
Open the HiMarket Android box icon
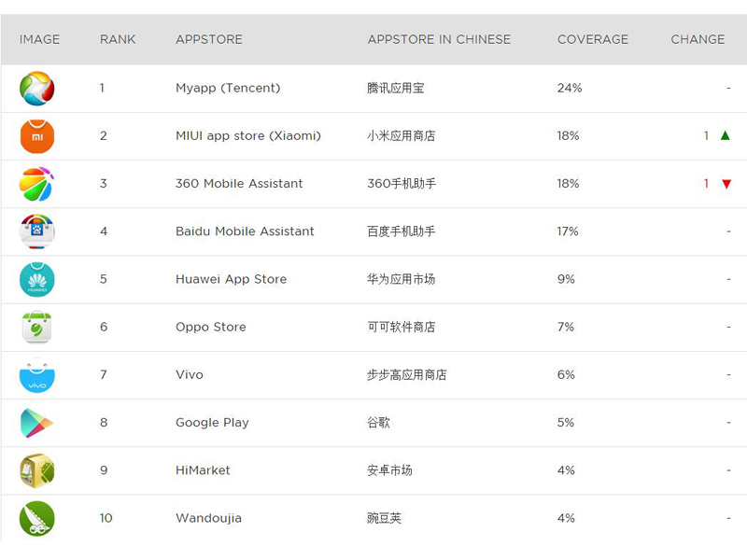tap(36, 470)
